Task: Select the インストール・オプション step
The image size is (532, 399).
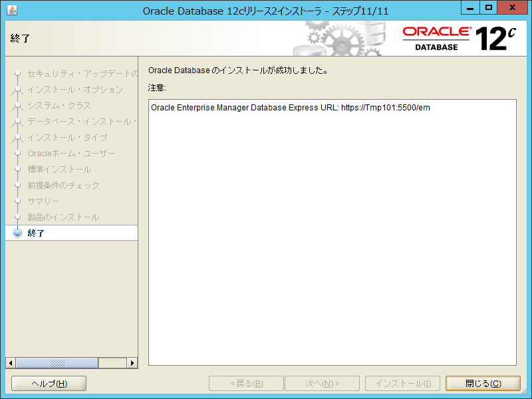Action: pyautogui.click(x=75, y=90)
